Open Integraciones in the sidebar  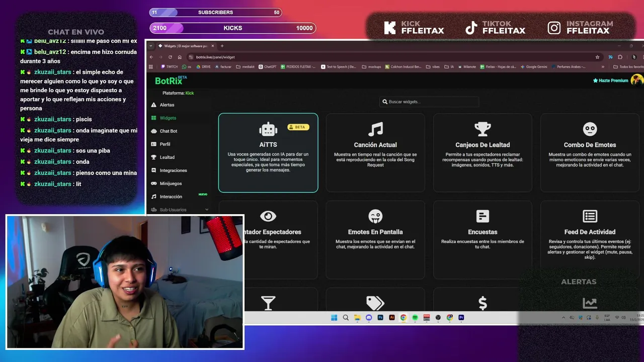(173, 170)
